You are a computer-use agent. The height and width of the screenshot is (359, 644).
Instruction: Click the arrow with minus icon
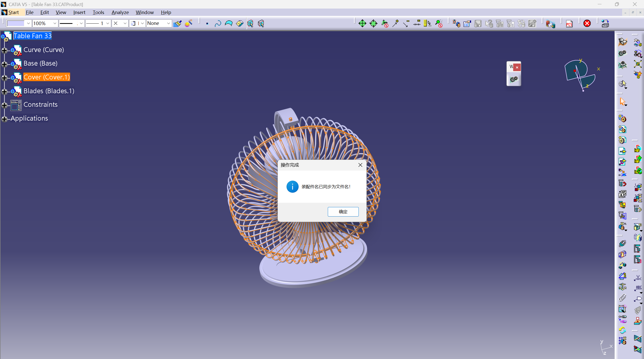[x=406, y=23]
